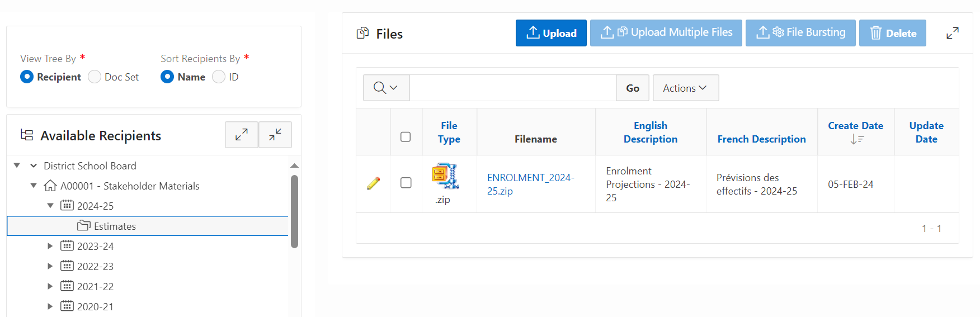Open the Actions menu
Image resolution: width=980 pixels, height=317 pixels.
[685, 88]
